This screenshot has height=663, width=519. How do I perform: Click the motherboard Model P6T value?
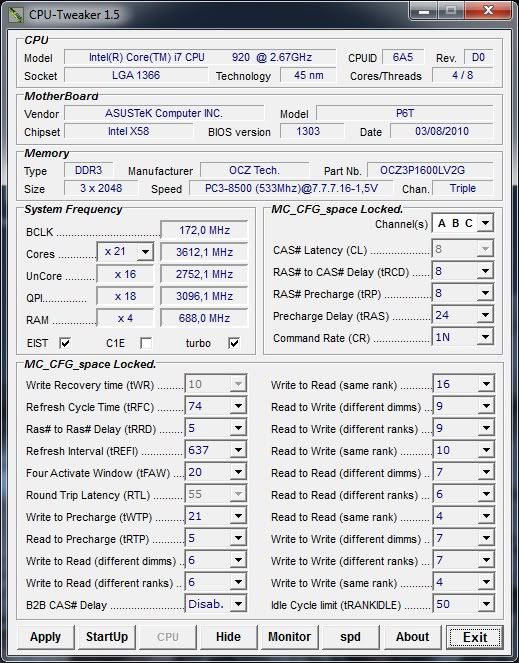(x=405, y=113)
